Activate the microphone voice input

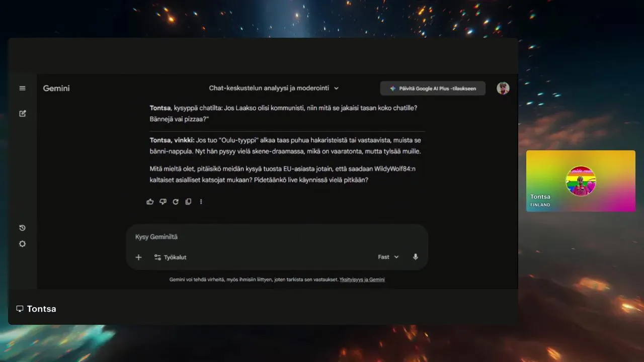[416, 257]
